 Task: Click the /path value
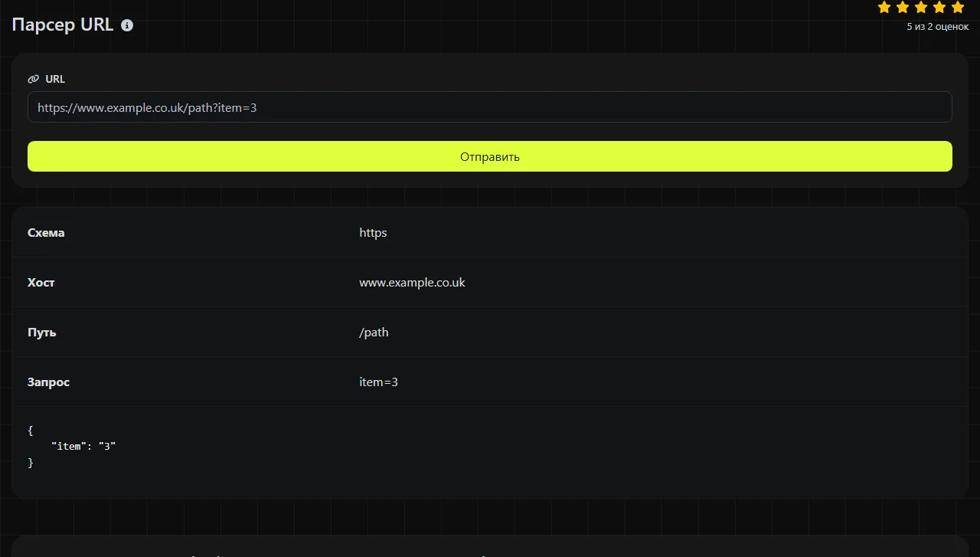point(374,333)
